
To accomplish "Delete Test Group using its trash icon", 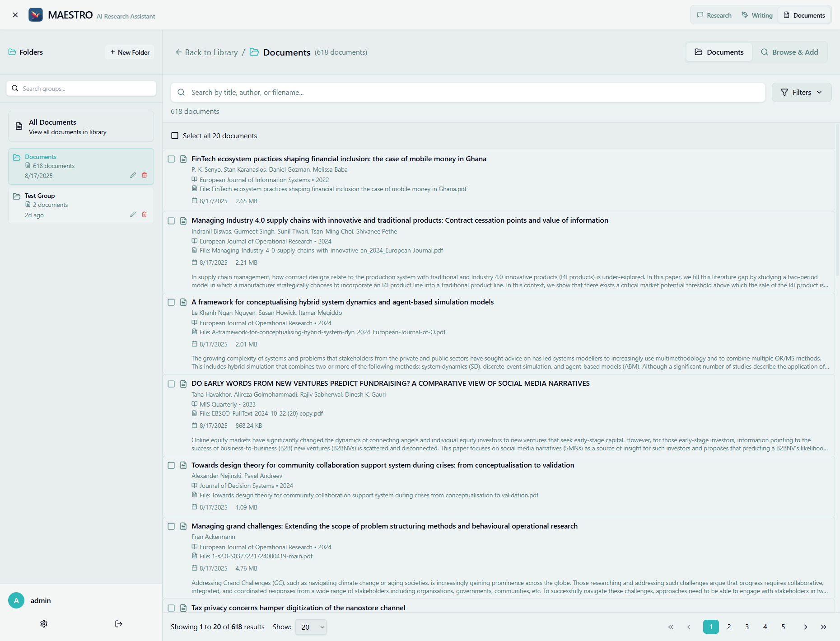I will (145, 214).
